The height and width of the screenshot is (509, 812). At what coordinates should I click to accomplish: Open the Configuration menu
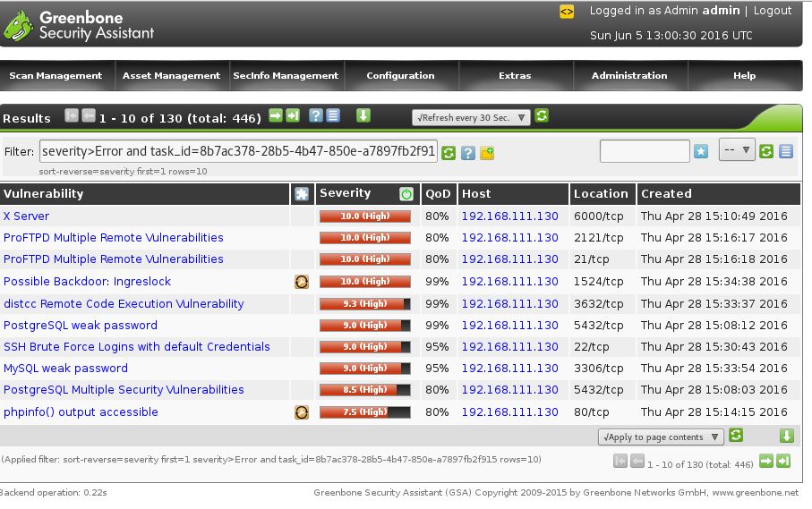[x=401, y=75]
